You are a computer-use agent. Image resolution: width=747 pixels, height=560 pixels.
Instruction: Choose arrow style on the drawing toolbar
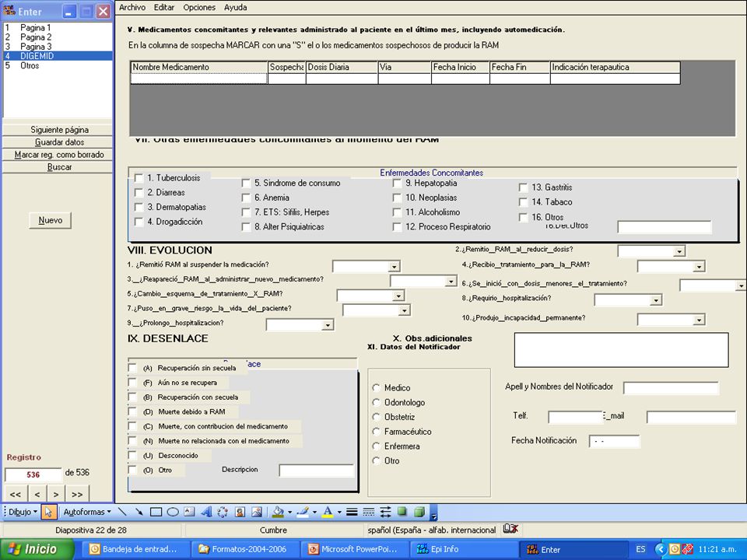click(x=385, y=512)
